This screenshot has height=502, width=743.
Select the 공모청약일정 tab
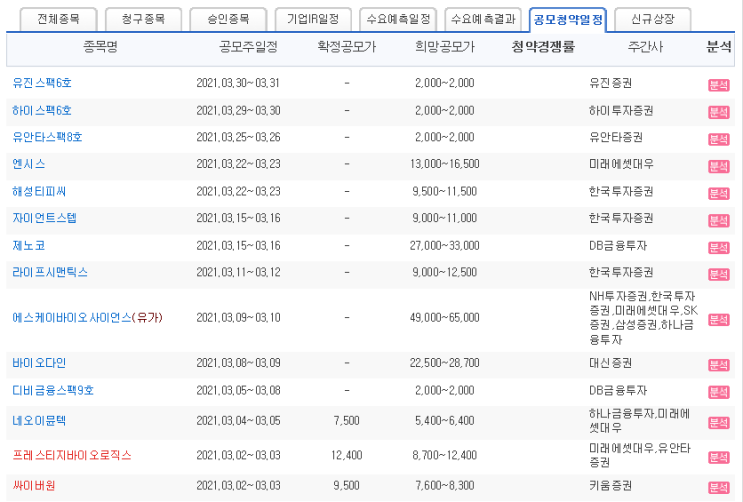(x=568, y=20)
